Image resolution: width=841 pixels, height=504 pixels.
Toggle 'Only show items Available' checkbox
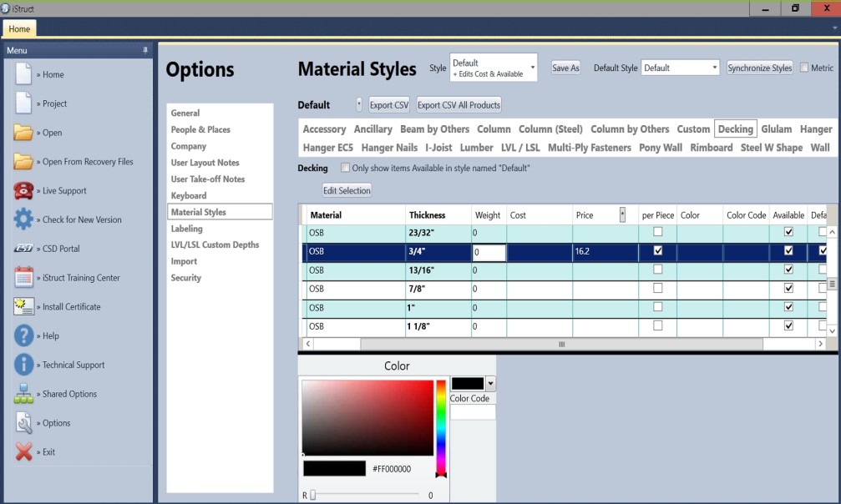(x=345, y=168)
